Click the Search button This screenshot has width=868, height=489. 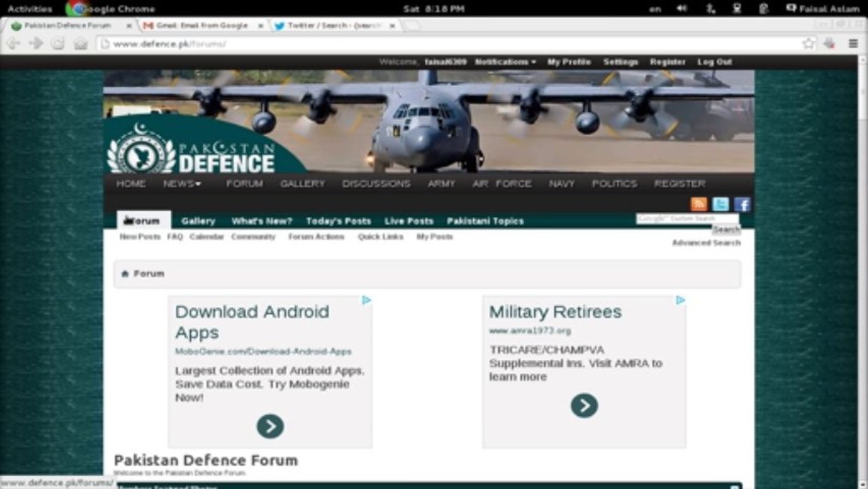pyautogui.click(x=726, y=230)
